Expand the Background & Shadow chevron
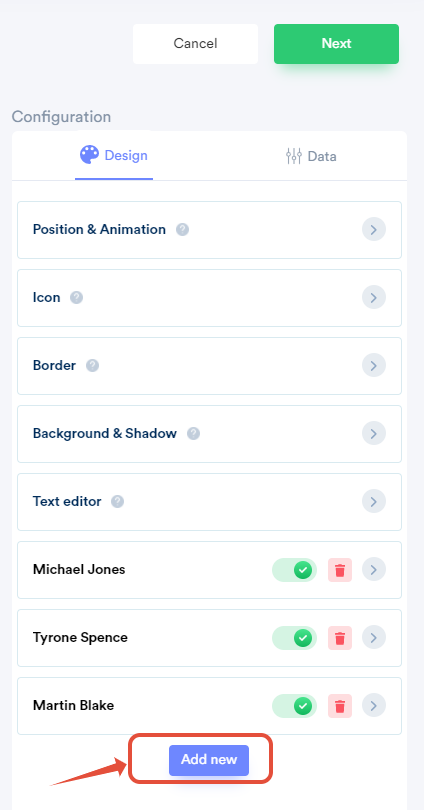The height and width of the screenshot is (810, 424). click(374, 433)
